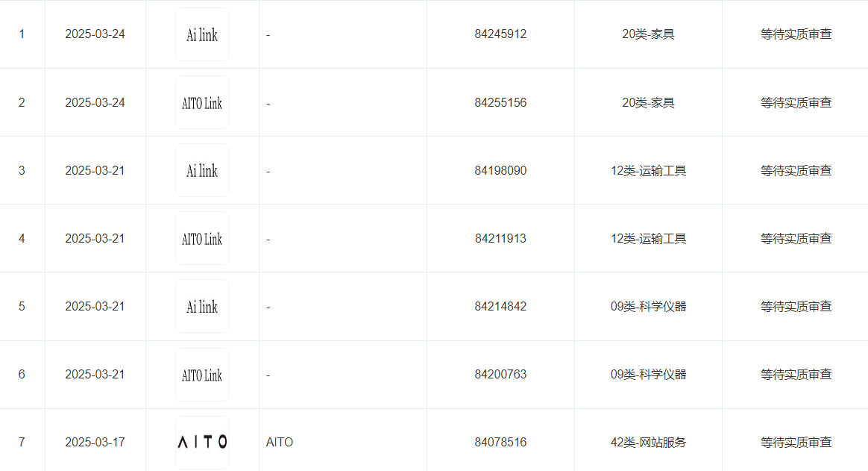This screenshot has height=471, width=868.
Task: Click the 20类-家具 cell in row 1
Action: 648,34
